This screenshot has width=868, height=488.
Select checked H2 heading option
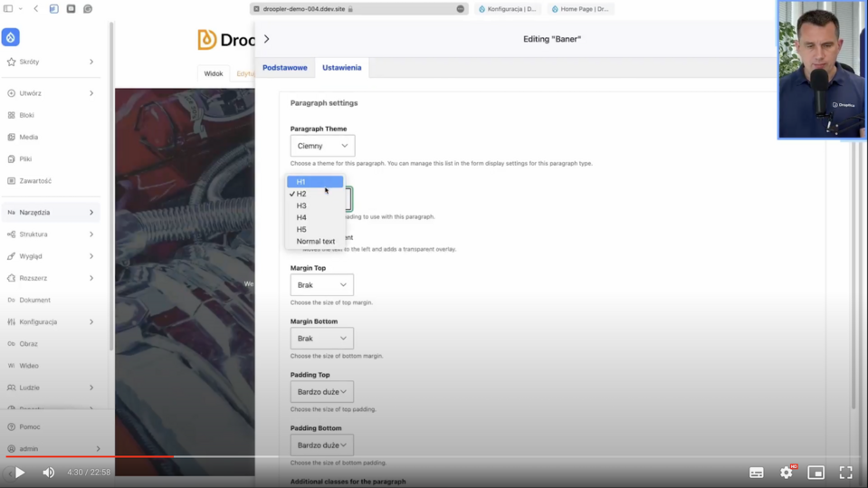pos(315,194)
